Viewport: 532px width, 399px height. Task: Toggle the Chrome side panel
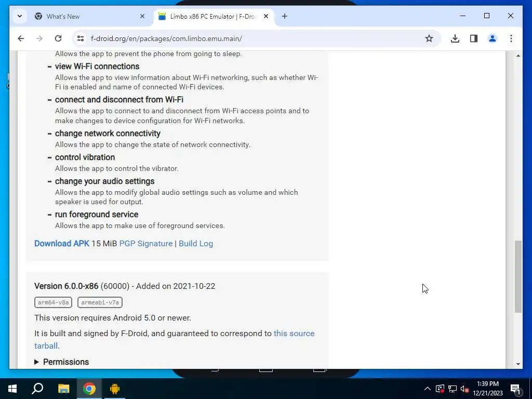[474, 38]
